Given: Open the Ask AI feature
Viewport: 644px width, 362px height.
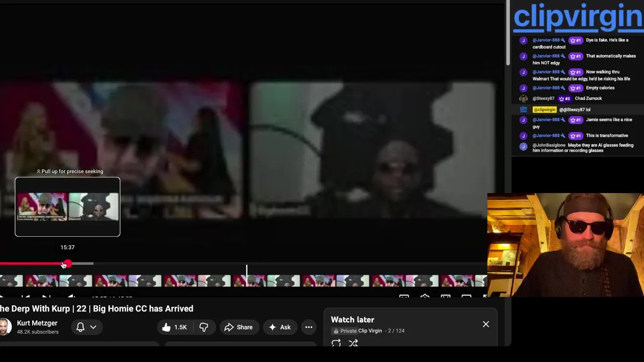Looking at the screenshot, I should 280,327.
